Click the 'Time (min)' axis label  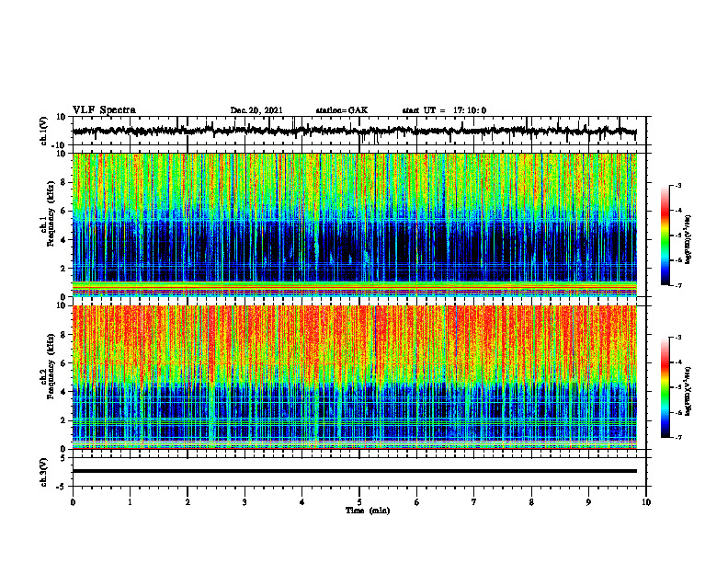368,511
